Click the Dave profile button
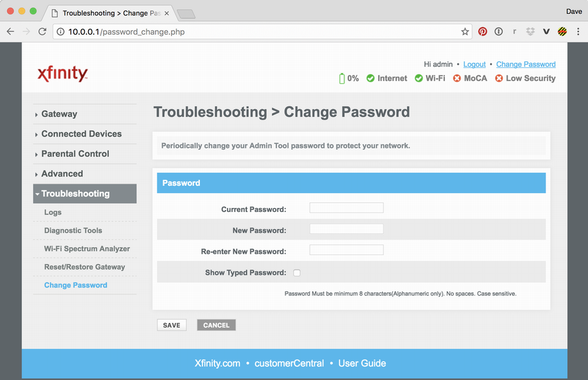Screen dimensions: 588x380 point(574,11)
